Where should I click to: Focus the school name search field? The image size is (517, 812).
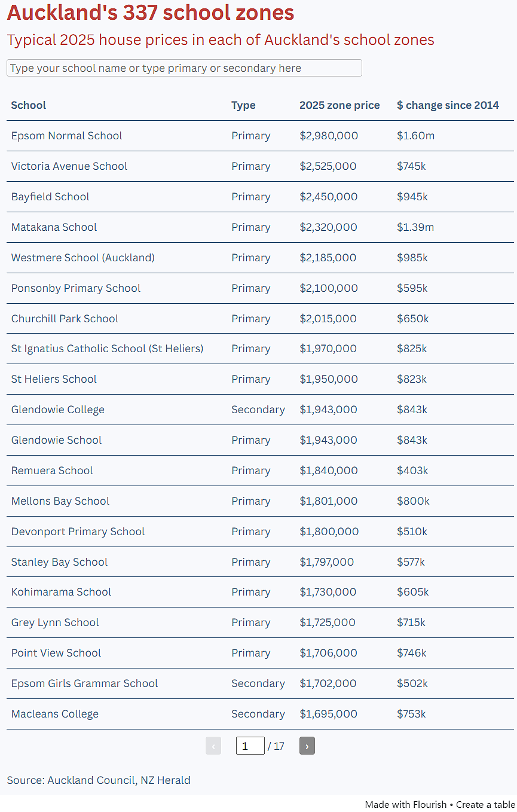(x=184, y=68)
